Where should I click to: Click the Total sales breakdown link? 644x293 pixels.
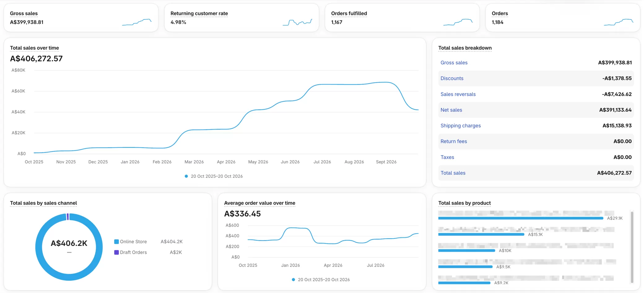click(x=453, y=173)
